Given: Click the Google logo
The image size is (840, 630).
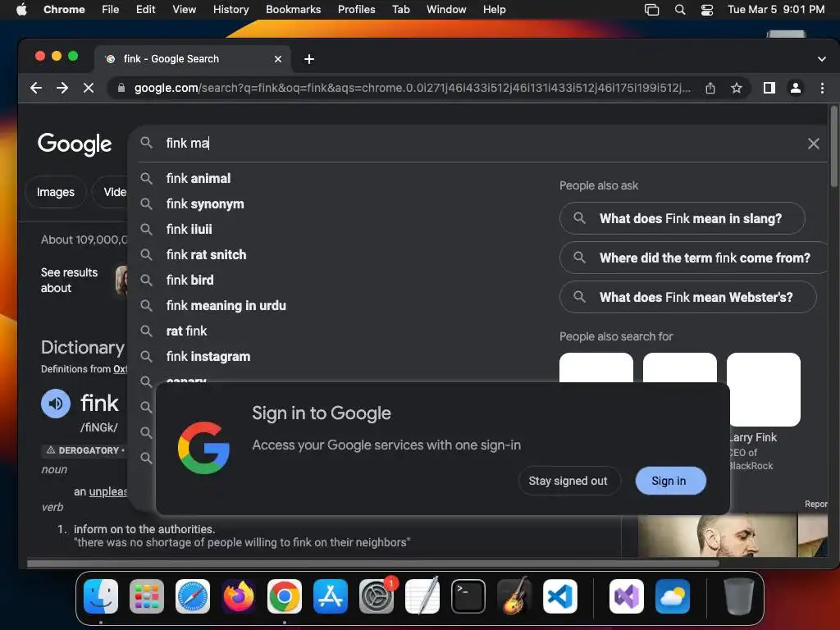Looking at the screenshot, I should click(75, 144).
